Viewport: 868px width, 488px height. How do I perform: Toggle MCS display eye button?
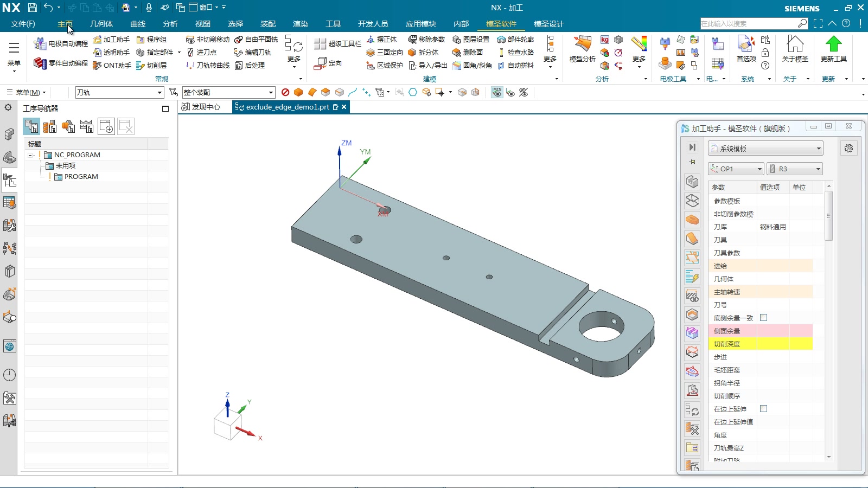[x=497, y=93]
